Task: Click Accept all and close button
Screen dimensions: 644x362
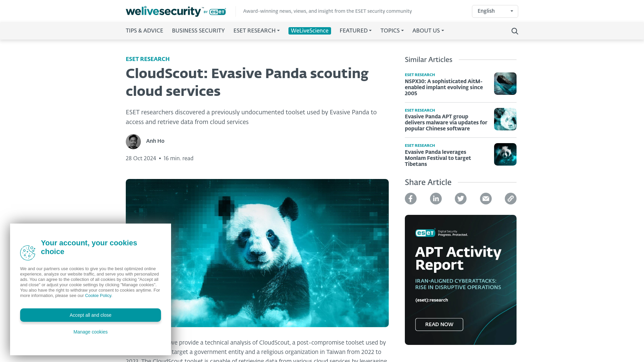Action: click(90, 315)
